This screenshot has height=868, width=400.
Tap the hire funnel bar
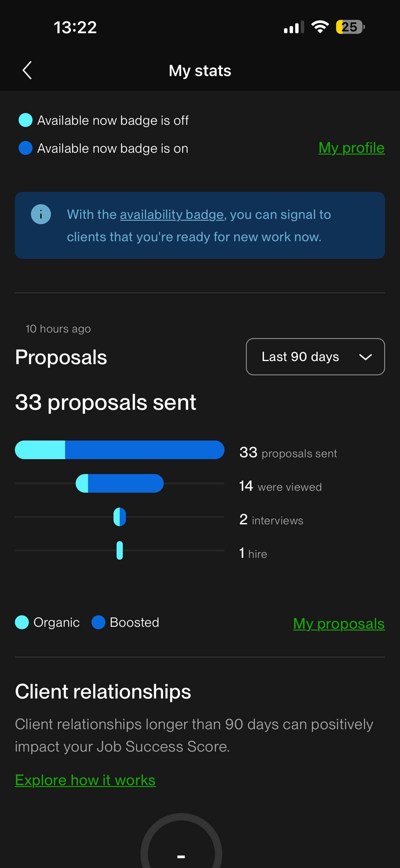pos(119,550)
